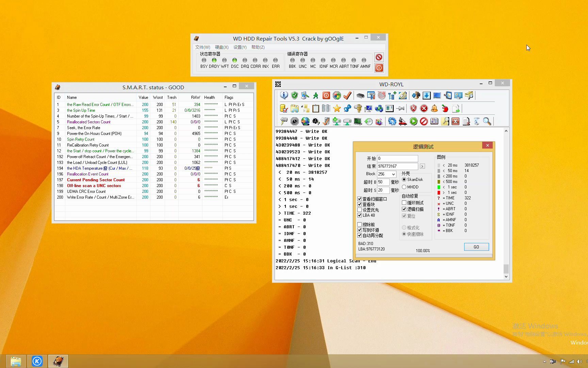
Task: Click the volume icon in system tray
Action: click(579, 362)
